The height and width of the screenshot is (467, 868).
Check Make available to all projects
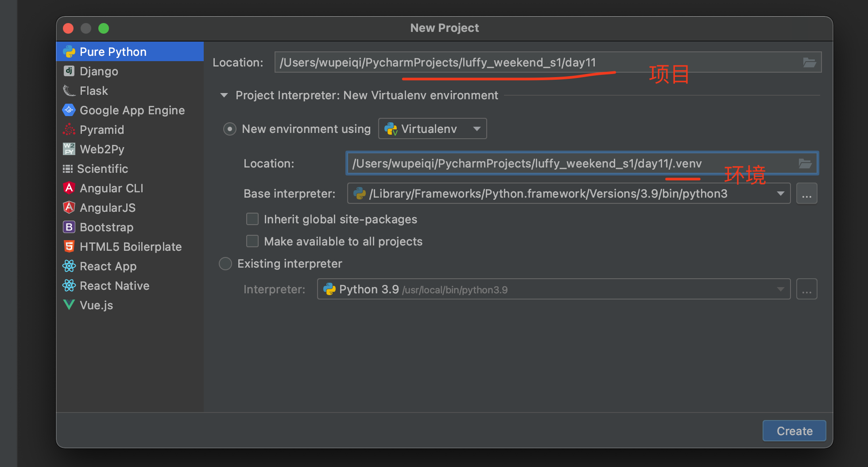(x=252, y=241)
